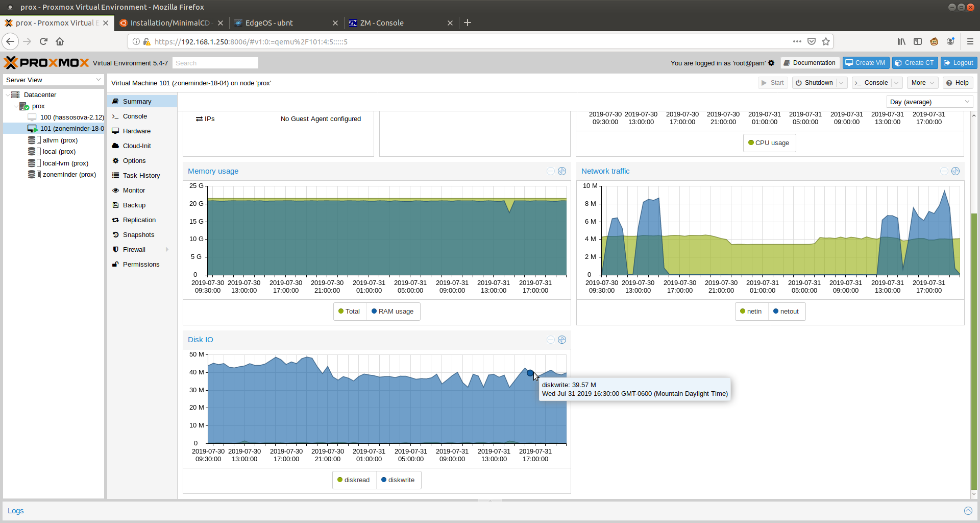Toggle netin series in legend

[751, 312]
